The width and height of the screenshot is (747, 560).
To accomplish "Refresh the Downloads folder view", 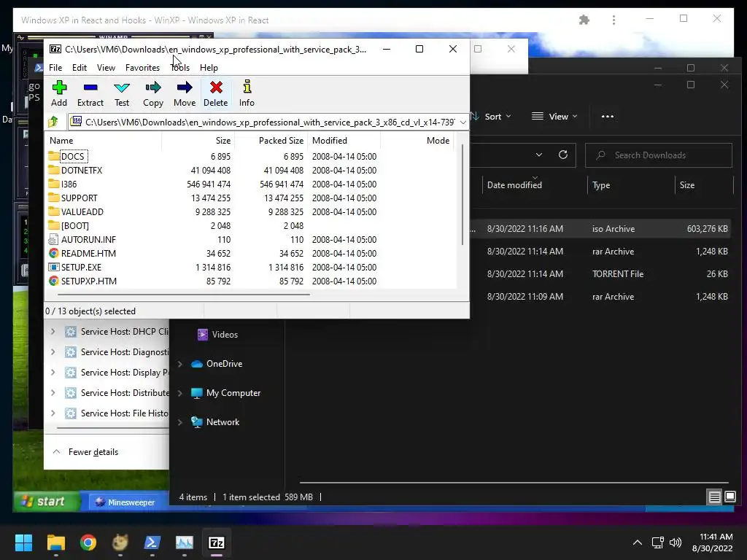I will [x=562, y=155].
